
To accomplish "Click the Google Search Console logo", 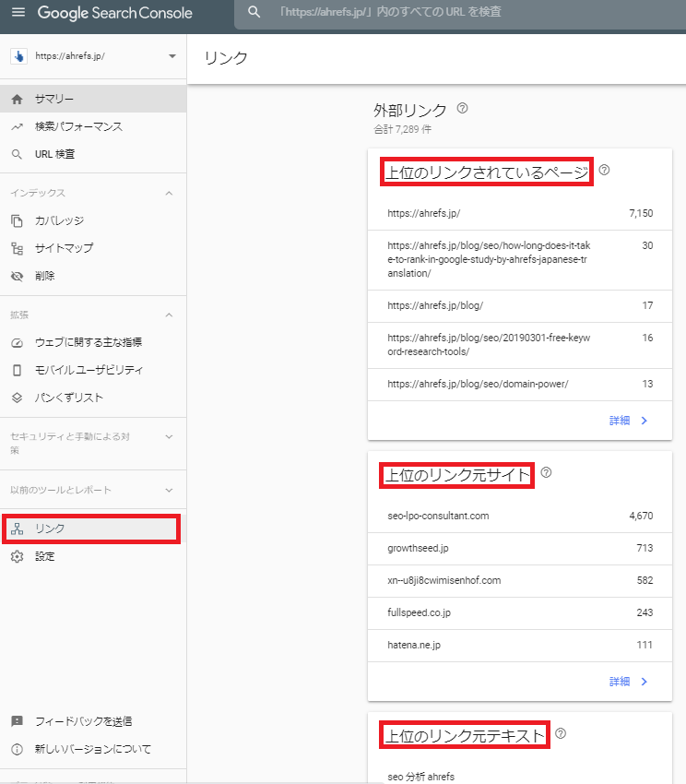I will [114, 13].
